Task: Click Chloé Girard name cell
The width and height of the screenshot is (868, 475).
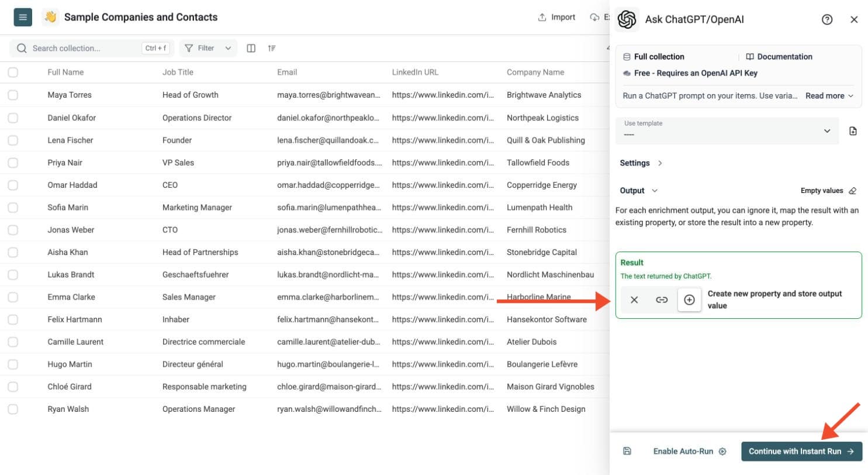Action: click(70, 387)
